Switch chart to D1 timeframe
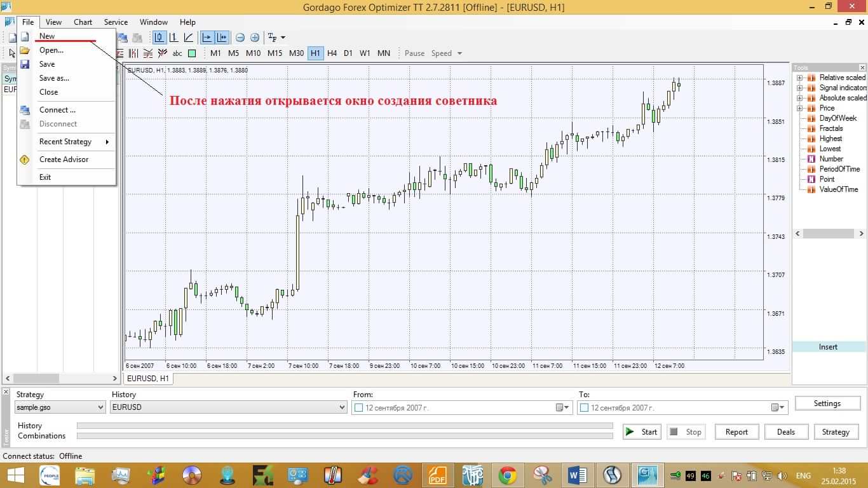Image resolution: width=868 pixels, height=488 pixels. (x=348, y=53)
